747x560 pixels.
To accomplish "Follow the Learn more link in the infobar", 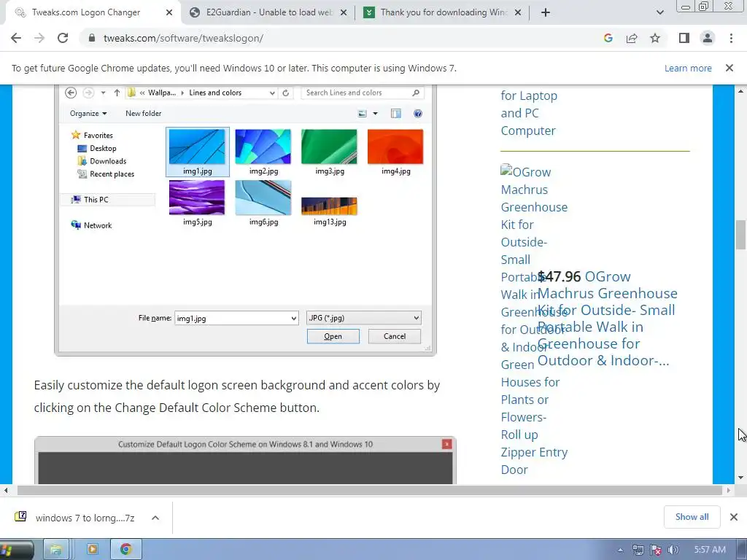I will 688,68.
